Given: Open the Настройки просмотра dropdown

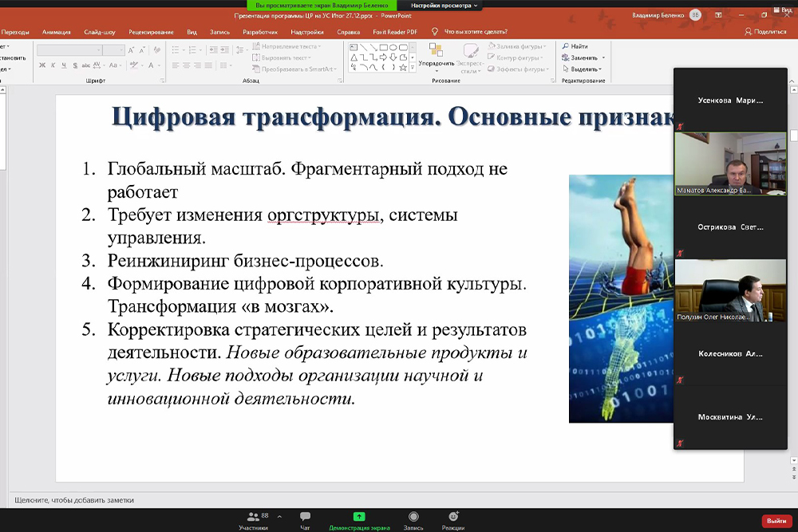Looking at the screenshot, I should point(444,5).
